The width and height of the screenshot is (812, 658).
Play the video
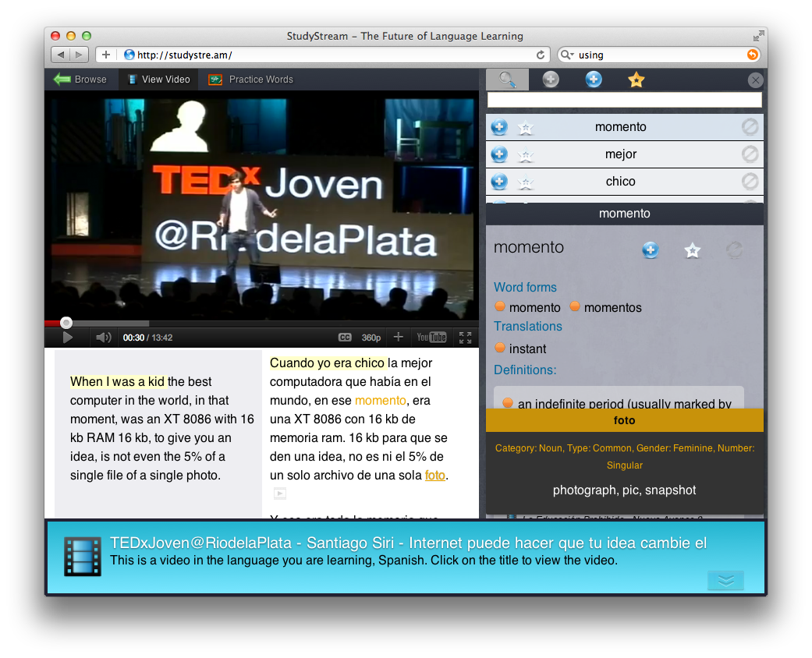point(67,338)
